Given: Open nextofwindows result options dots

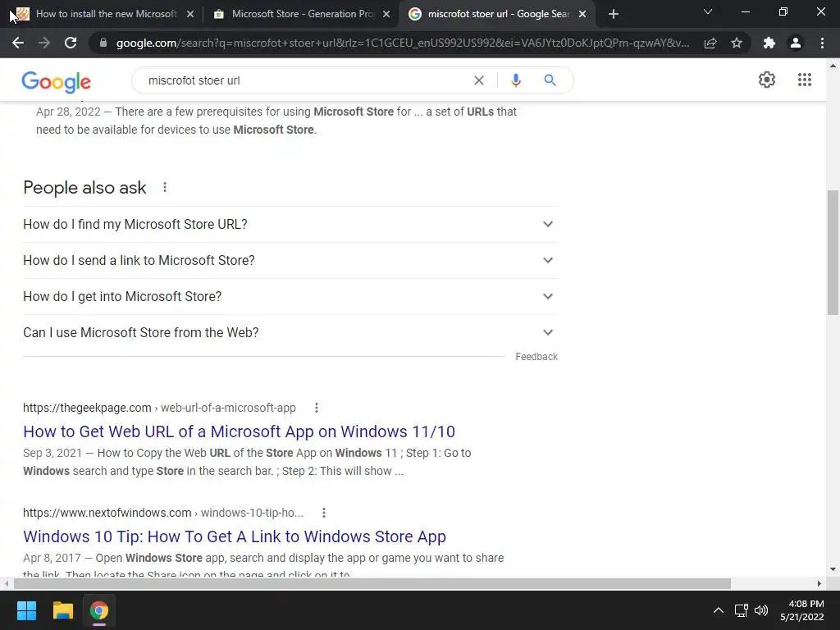Looking at the screenshot, I should coord(324,513).
